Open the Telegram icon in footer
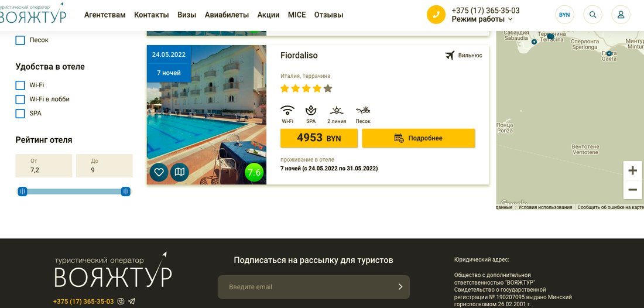The image size is (644, 308). pos(131,302)
